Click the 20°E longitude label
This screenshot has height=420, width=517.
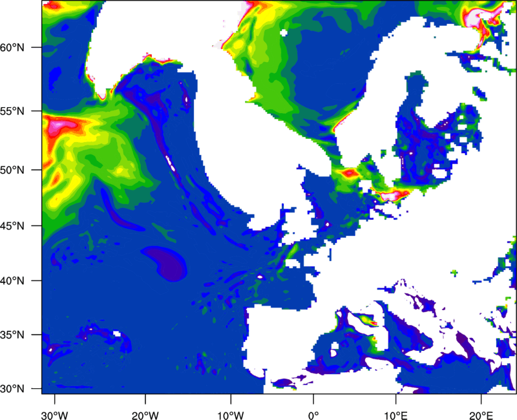pos(481,415)
